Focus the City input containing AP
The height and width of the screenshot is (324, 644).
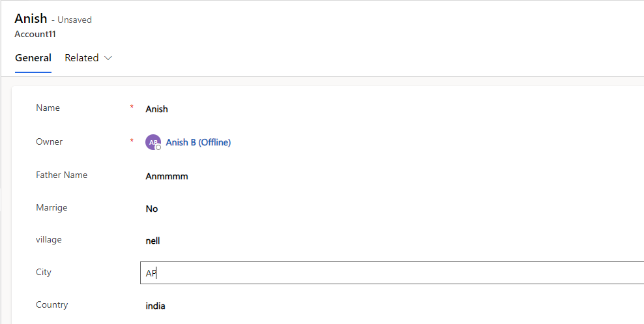point(392,272)
